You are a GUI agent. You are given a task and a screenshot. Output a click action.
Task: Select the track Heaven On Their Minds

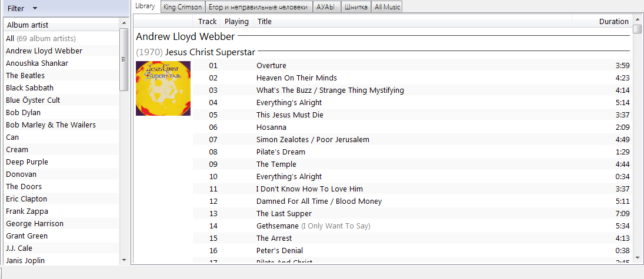pos(296,78)
